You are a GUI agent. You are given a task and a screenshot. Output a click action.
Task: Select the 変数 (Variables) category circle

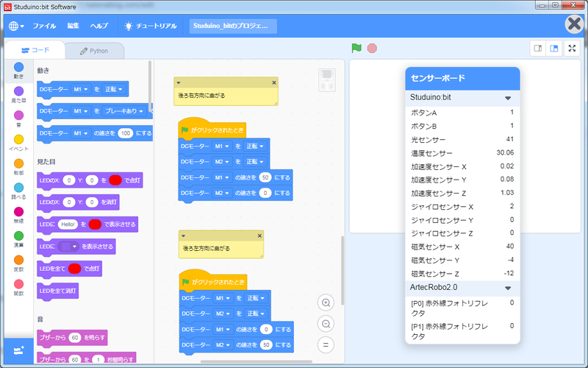click(x=18, y=260)
